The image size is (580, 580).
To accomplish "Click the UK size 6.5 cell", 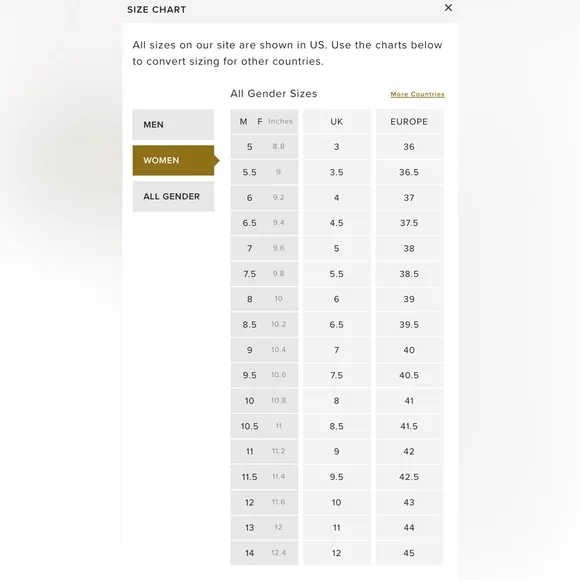I will 337,325.
